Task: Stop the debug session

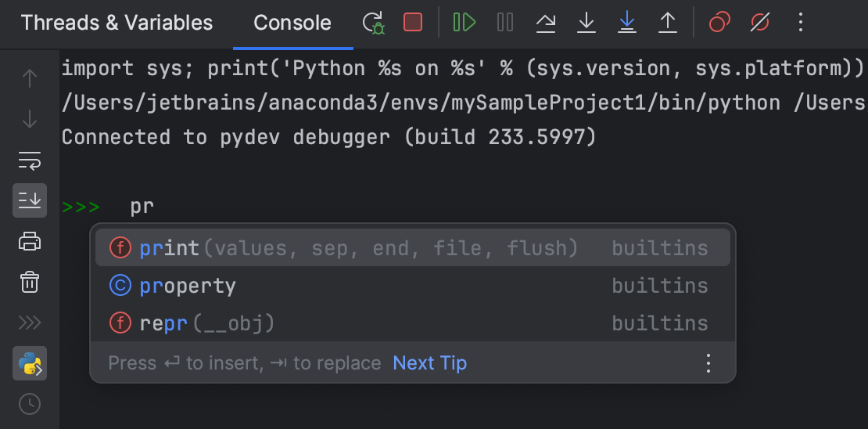Action: click(x=413, y=23)
